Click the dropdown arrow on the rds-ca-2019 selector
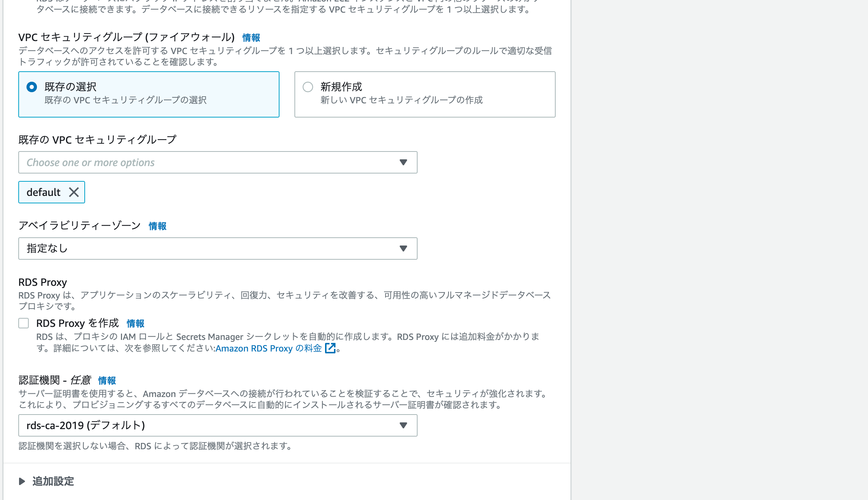 (x=403, y=425)
